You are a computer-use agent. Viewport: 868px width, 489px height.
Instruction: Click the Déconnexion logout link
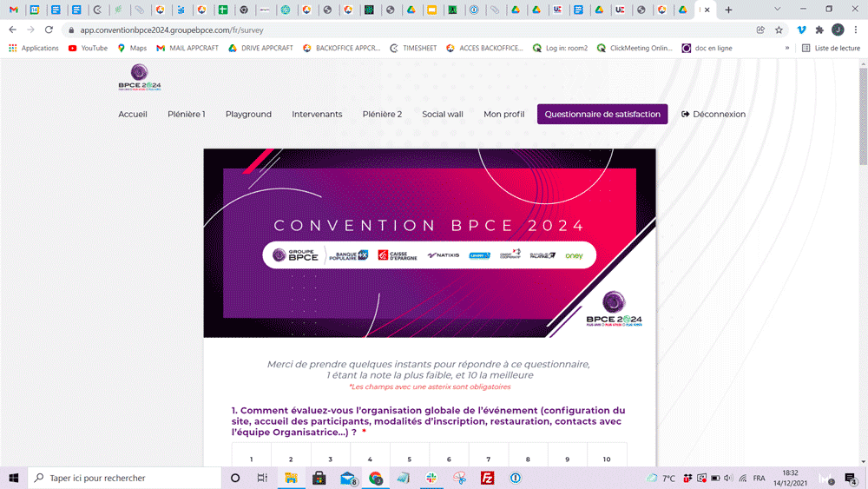(x=713, y=114)
